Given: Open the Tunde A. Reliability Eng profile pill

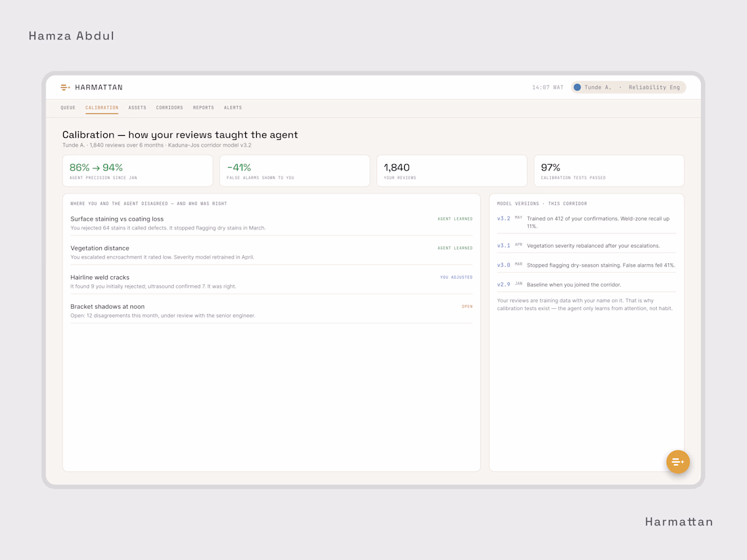Looking at the screenshot, I should [x=628, y=88].
